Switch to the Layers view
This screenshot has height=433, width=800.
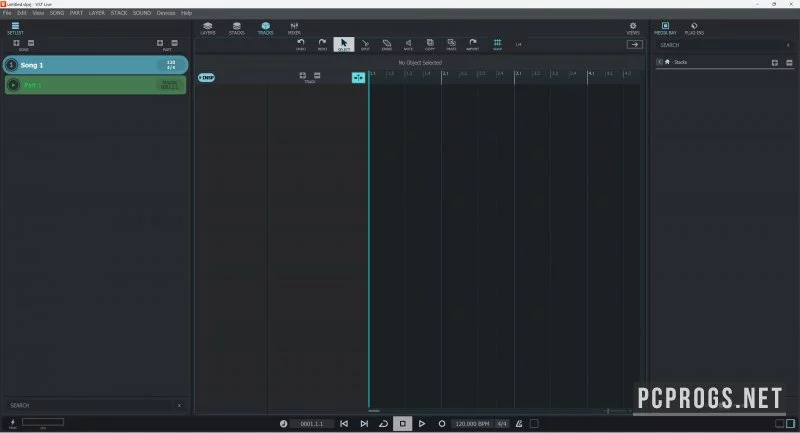208,28
